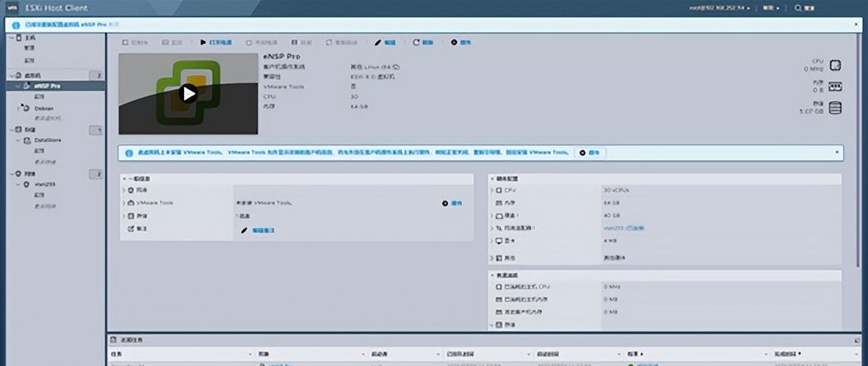Click the Restart toolbar button
868x366 pixels.
click(x=342, y=42)
